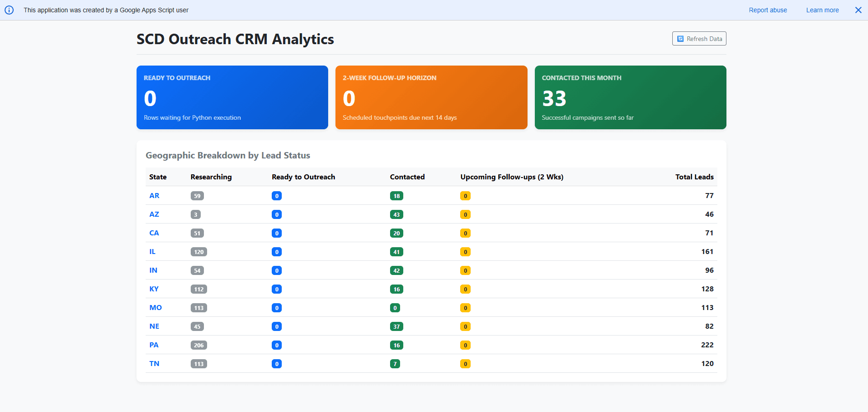Select the Ready to Outreach blue card
The width and height of the screenshot is (868, 412).
(232, 97)
